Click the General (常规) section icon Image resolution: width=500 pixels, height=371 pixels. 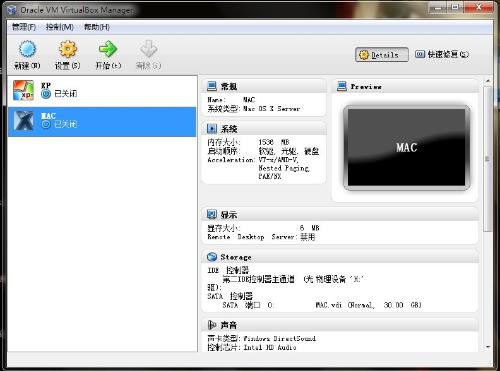coord(212,86)
